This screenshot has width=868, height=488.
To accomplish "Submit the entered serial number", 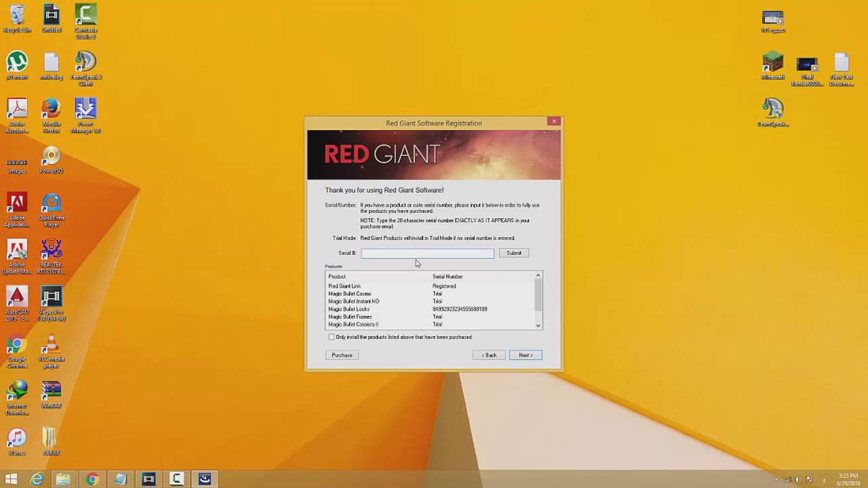I will 514,253.
